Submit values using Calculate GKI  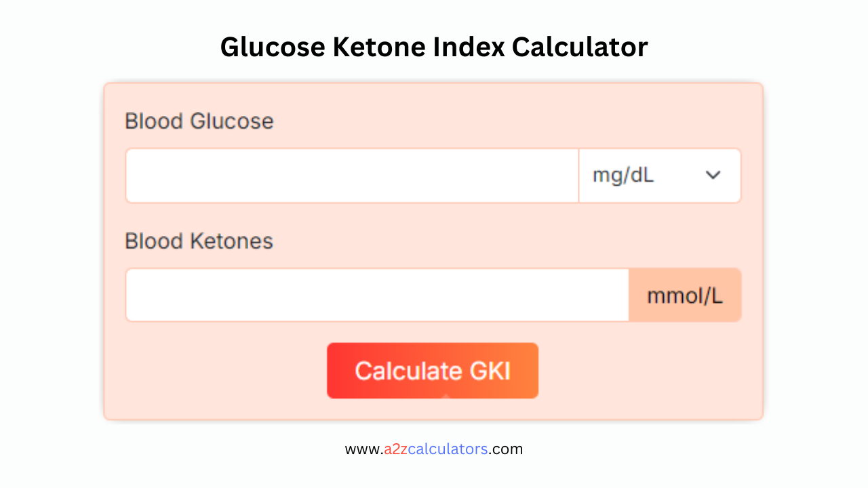(433, 370)
